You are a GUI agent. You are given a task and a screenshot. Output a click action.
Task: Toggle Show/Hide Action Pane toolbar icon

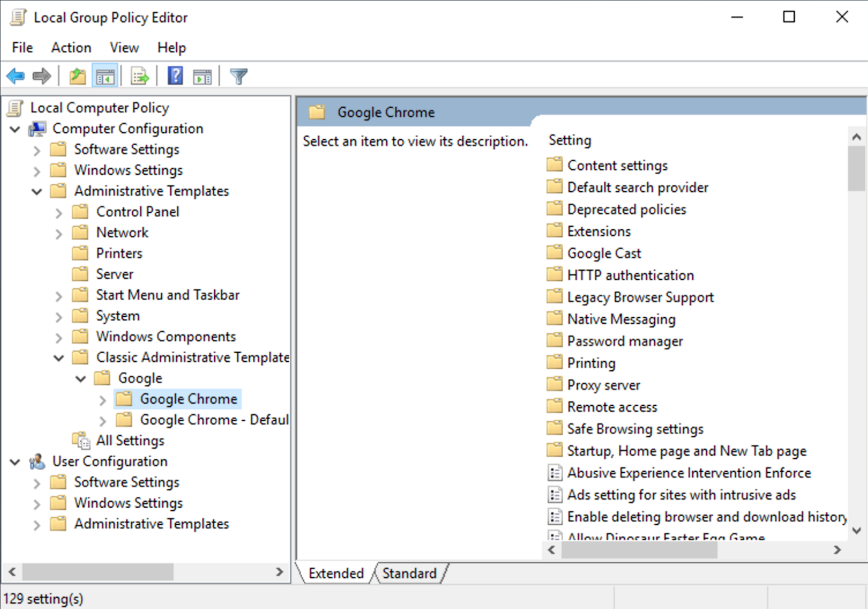click(202, 77)
